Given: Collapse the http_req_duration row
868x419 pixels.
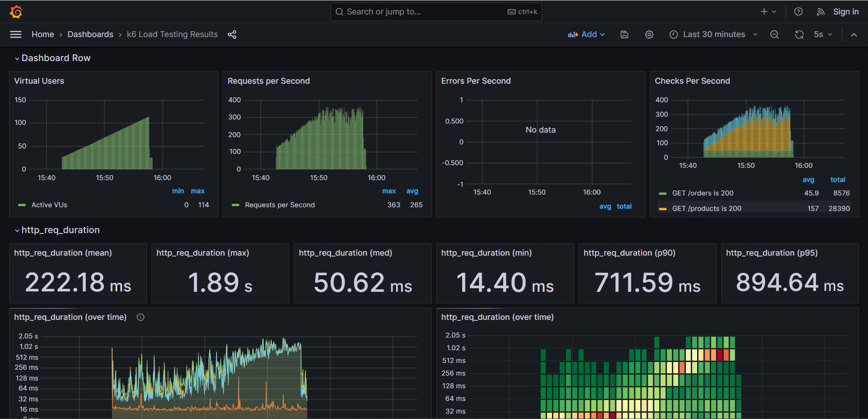Looking at the screenshot, I should click(57, 230).
